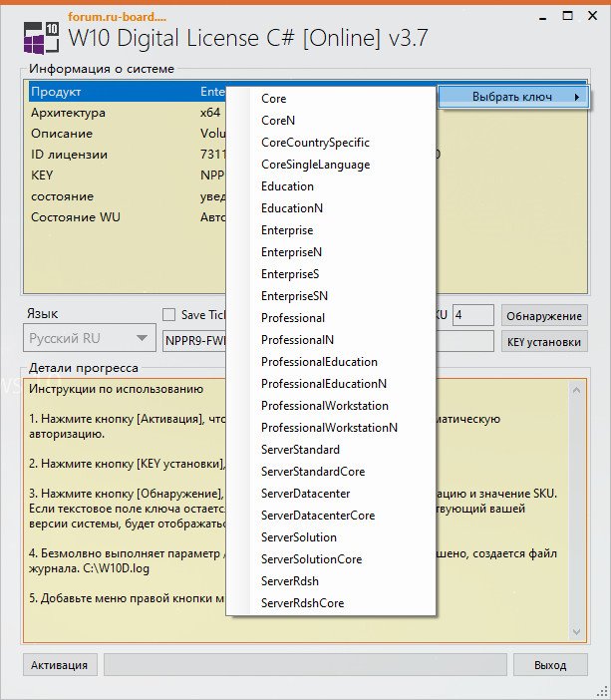The width and height of the screenshot is (611, 700).
Task: Open the Русский RU language dropdown
Action: click(x=90, y=338)
